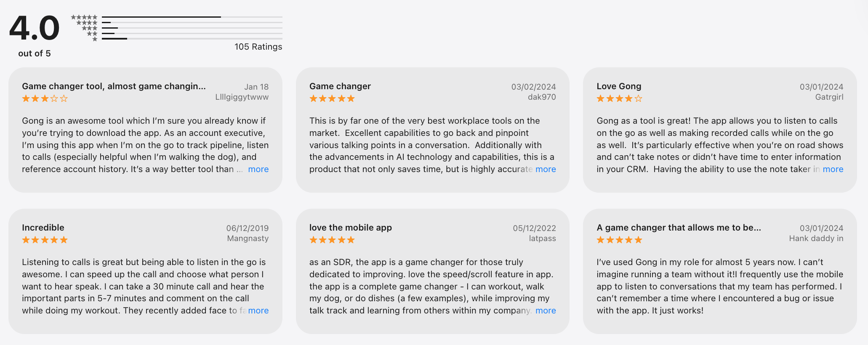Click the large 4.0 average rating number
Image resolution: width=868 pixels, height=345 pixels.
35,29
